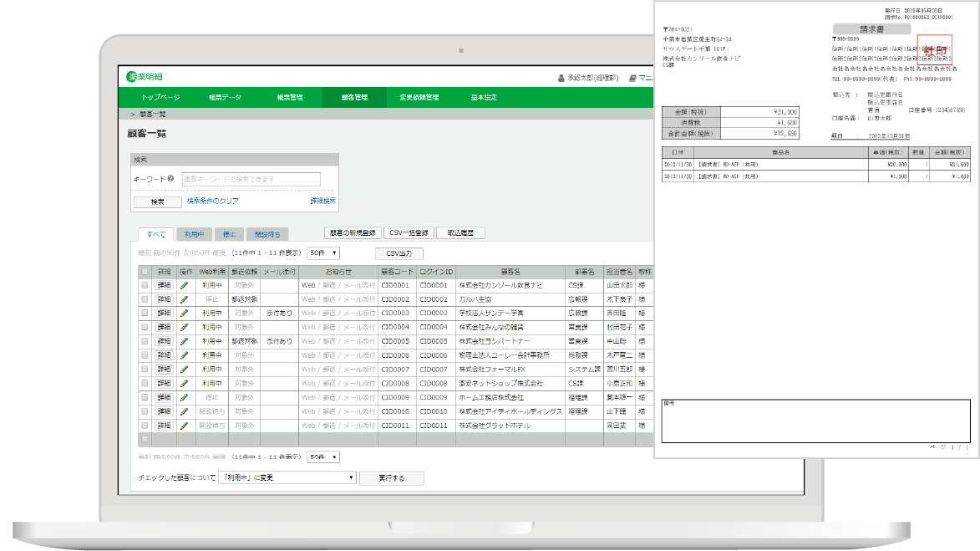Check the checkbox for row CID0002
The width and height of the screenshot is (980, 551).
click(x=145, y=299)
